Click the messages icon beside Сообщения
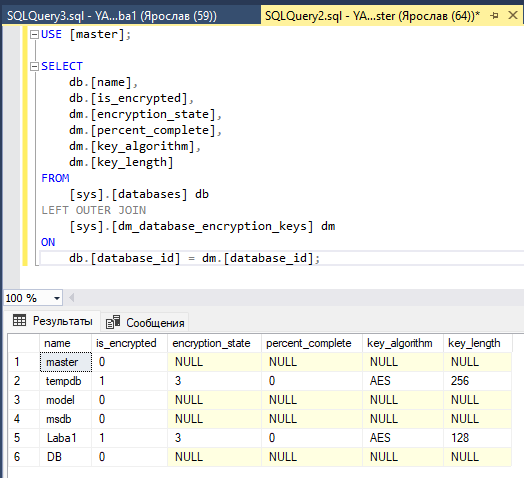Image resolution: width=524 pixels, height=478 pixels. tap(113, 322)
